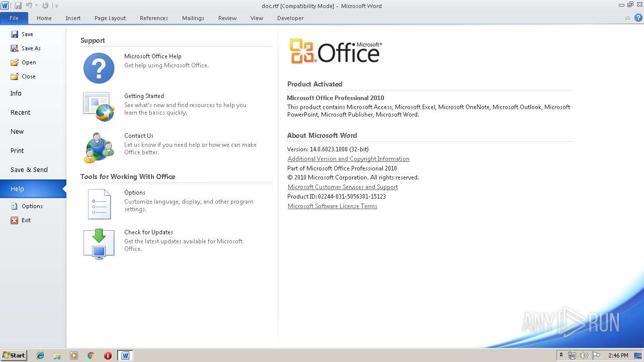This screenshot has height=362, width=644.
Task: Click the Windows Start button
Action: pos(14,355)
